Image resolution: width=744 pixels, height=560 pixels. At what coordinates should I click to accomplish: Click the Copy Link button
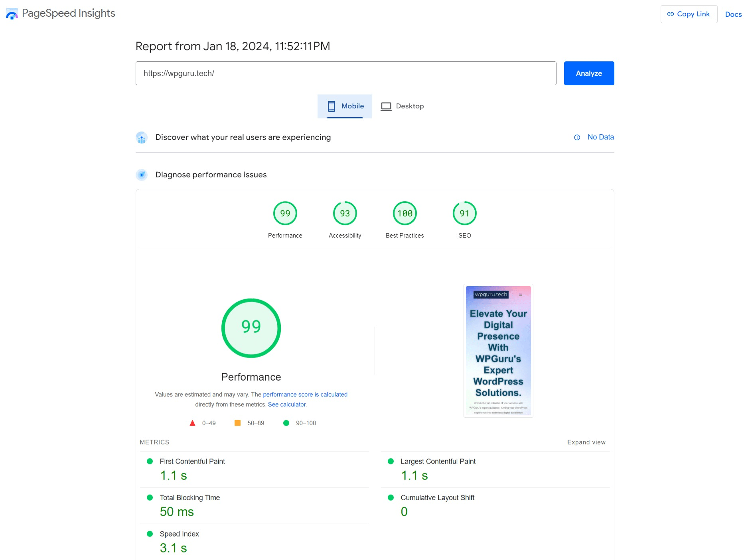689,14
